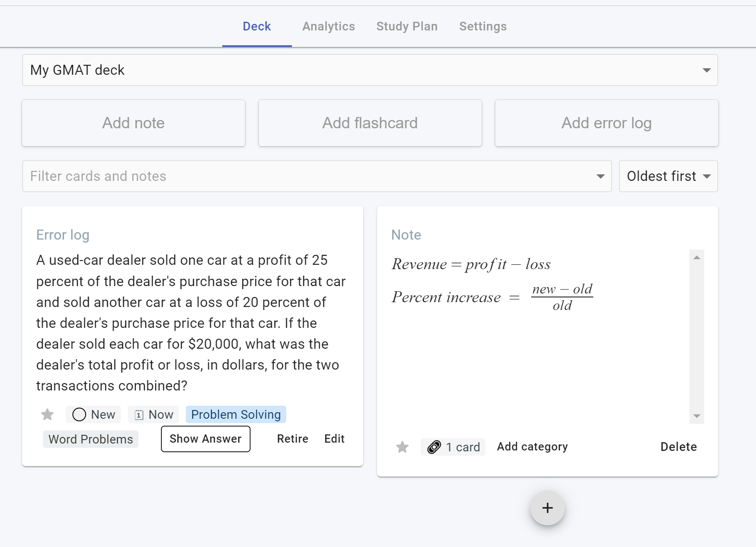This screenshot has width=756, height=547.
Task: Open the Settings tab
Action: 483,27
